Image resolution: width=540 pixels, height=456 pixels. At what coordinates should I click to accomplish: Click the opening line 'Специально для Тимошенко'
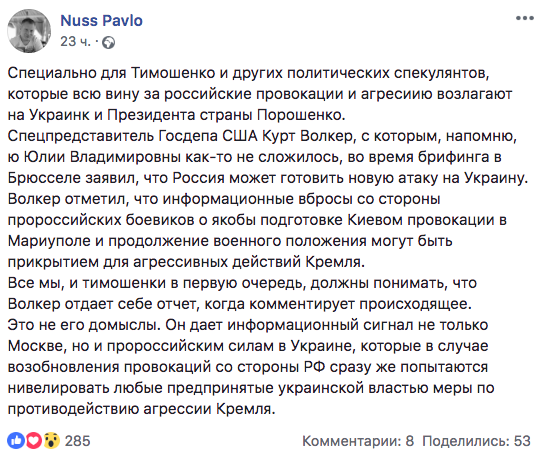[249, 73]
